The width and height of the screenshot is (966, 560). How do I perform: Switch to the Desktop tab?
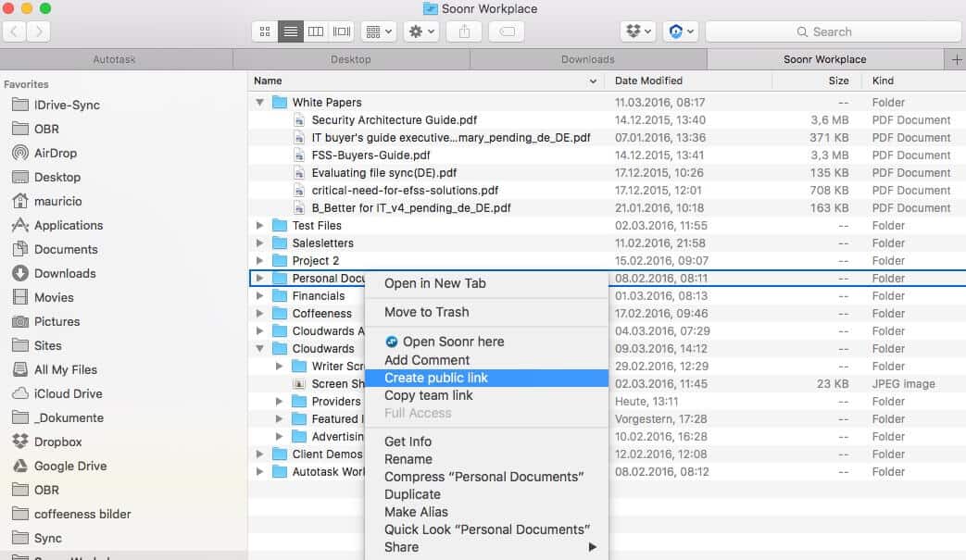coord(350,59)
